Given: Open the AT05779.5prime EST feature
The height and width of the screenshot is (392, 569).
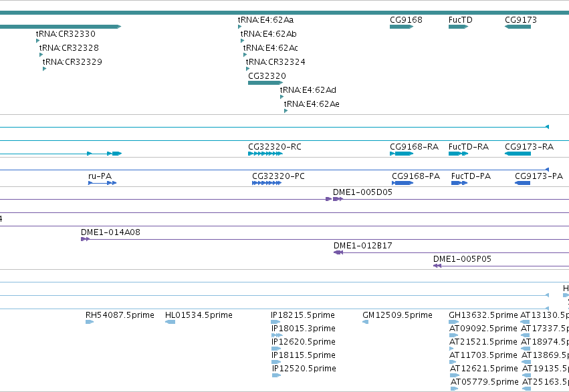Looking at the screenshot, I should 454,389.
